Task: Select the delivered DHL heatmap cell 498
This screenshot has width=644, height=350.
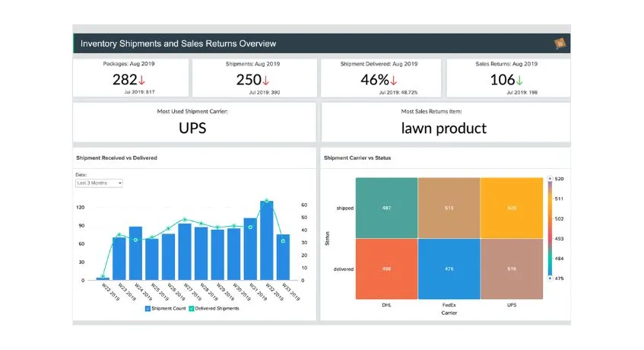Action: tap(386, 269)
